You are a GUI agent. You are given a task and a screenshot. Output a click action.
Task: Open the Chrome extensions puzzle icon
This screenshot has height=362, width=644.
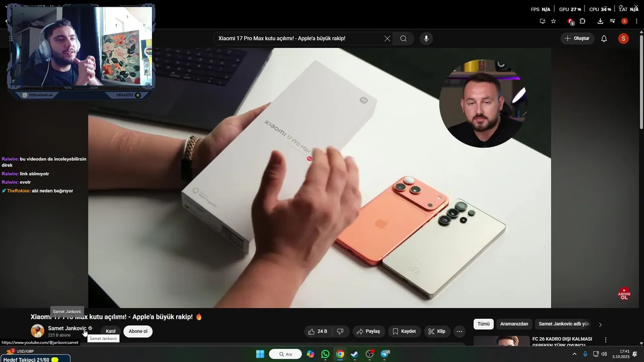583,21
